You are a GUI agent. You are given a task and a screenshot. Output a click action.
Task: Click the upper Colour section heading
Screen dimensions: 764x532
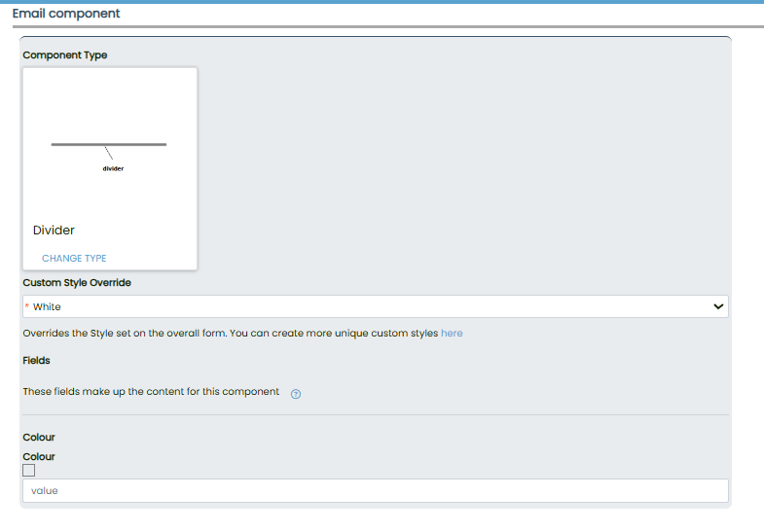coord(39,438)
